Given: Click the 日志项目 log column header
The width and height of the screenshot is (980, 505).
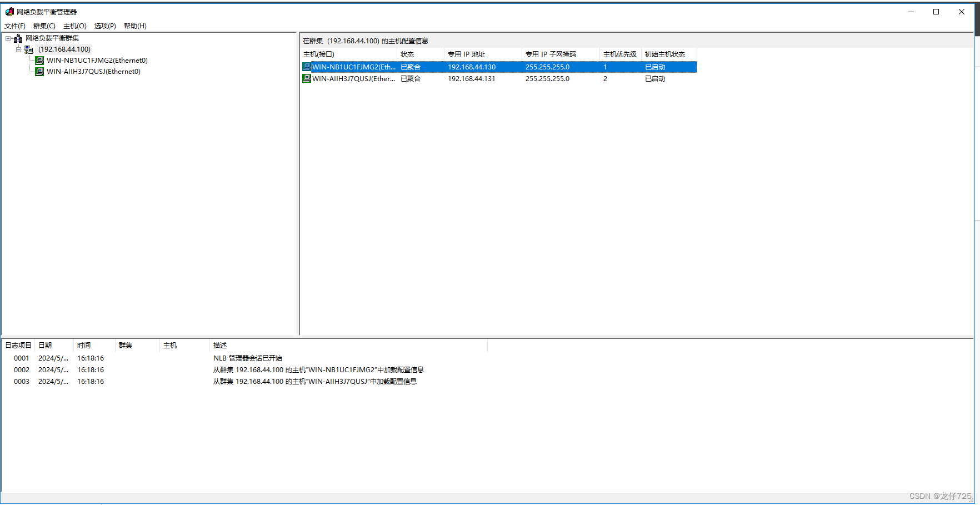Looking at the screenshot, I should coord(18,346).
